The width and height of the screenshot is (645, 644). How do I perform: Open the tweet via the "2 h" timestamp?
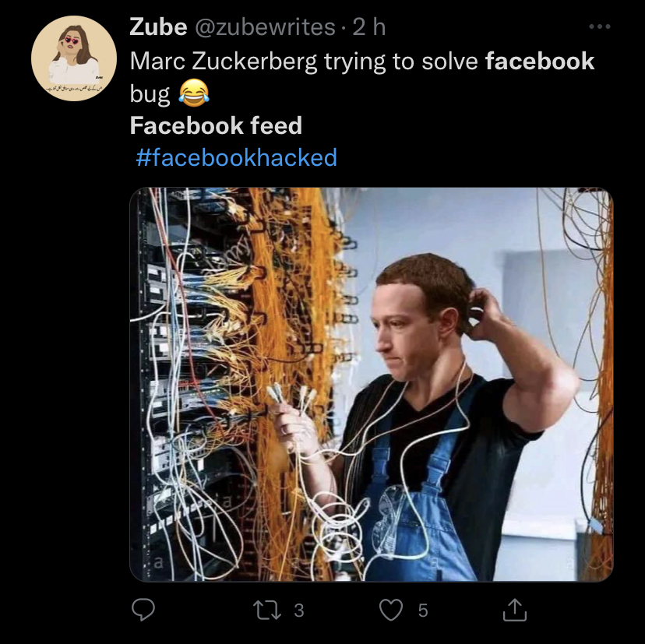tap(368, 27)
